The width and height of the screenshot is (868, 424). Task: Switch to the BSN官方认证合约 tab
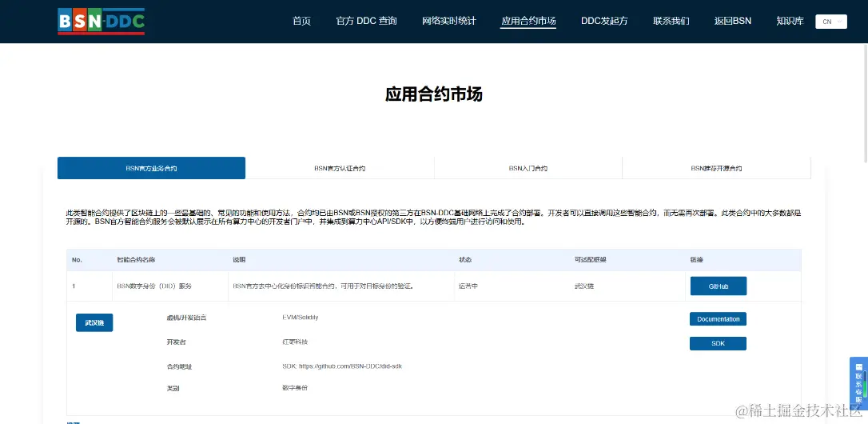pyautogui.click(x=340, y=168)
